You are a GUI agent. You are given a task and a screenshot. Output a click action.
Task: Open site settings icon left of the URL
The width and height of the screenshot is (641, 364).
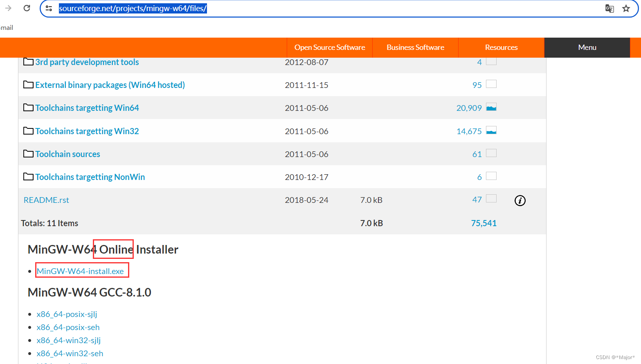coord(49,8)
